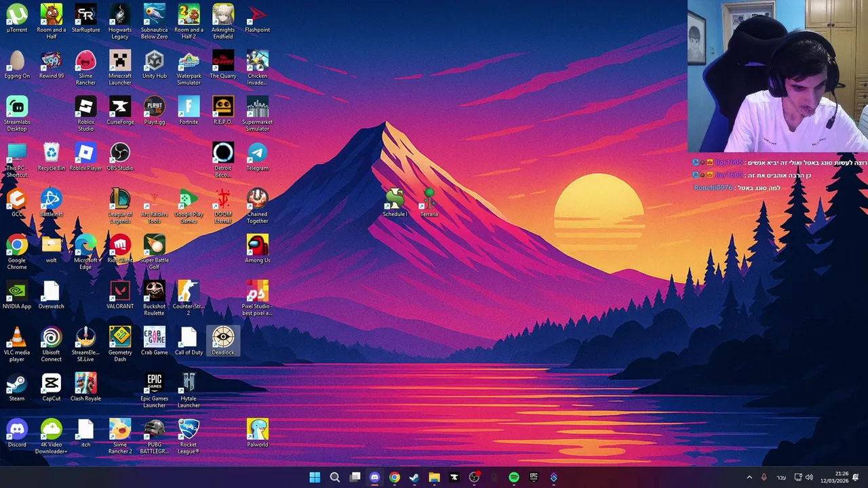Click the OBS Studio desktop icon
The width and height of the screenshot is (868, 488).
point(120,157)
